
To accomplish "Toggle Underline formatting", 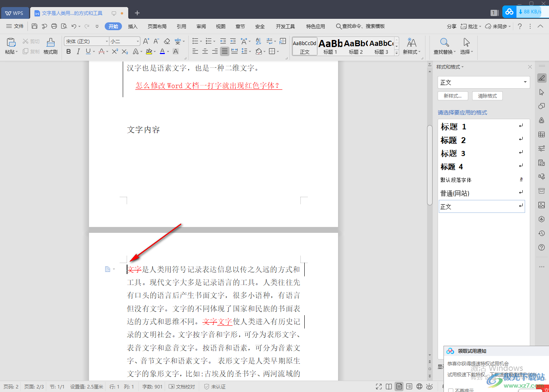I will [x=88, y=51].
